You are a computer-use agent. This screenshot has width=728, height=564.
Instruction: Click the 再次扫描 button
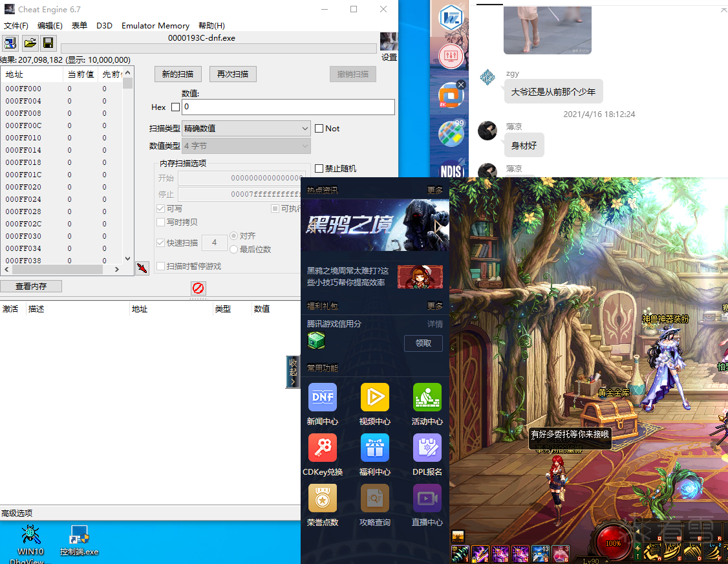point(233,74)
